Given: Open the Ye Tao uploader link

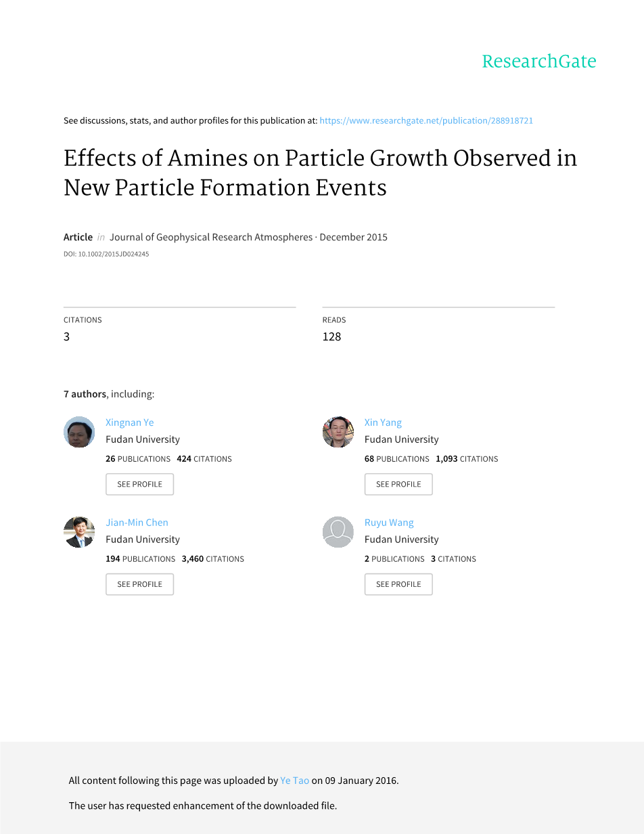Looking at the screenshot, I should (x=294, y=781).
